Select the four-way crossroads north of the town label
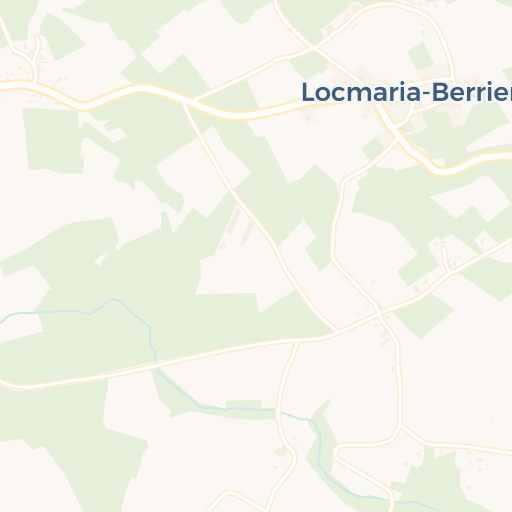The height and width of the screenshot is (512, 512). click(x=313, y=48)
